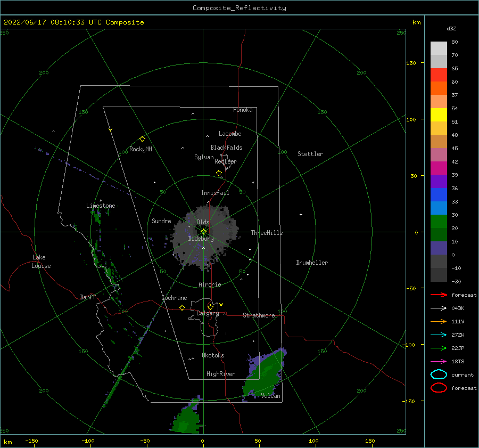Click the Stettler town label
This screenshot has height=448, width=479.
coord(310,154)
